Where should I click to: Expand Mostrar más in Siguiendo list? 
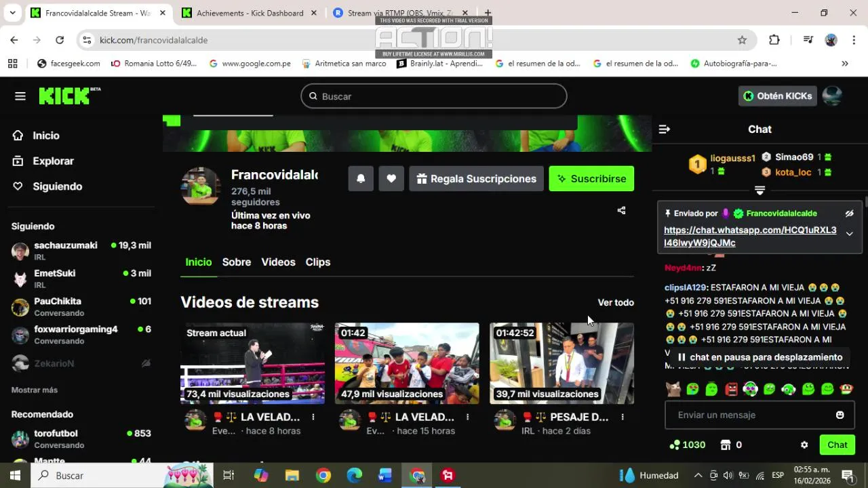(35, 390)
